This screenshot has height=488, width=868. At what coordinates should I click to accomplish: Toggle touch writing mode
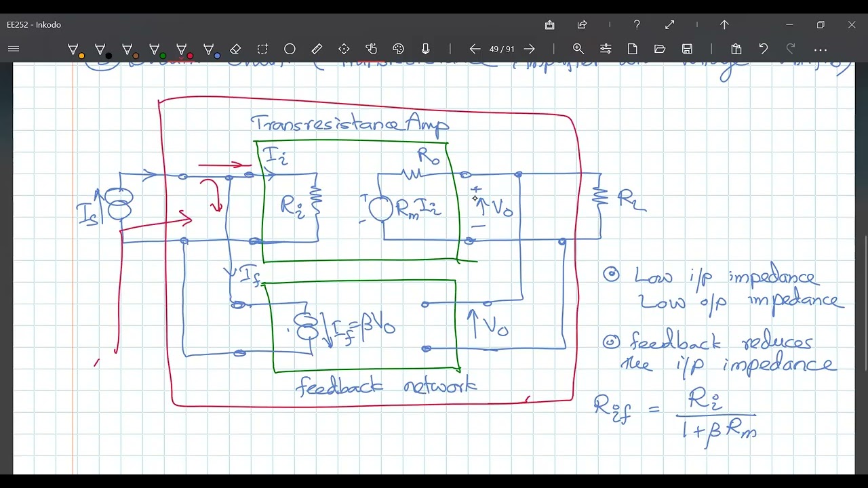[371, 49]
